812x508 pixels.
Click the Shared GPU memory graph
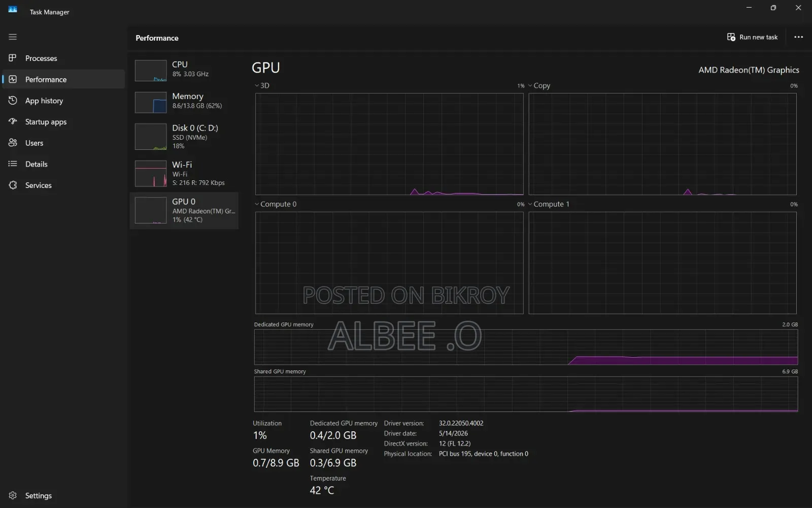pos(526,394)
